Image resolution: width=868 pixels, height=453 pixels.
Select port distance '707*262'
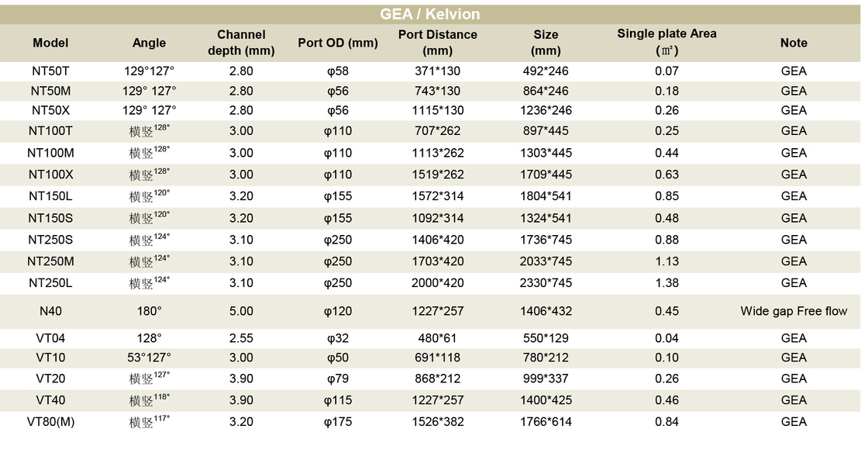click(x=437, y=130)
